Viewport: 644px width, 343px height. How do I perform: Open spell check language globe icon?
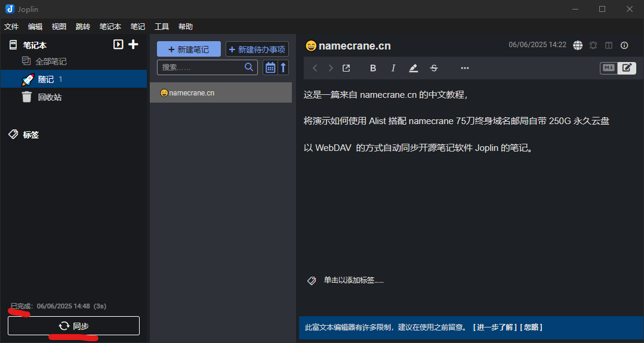pos(578,45)
